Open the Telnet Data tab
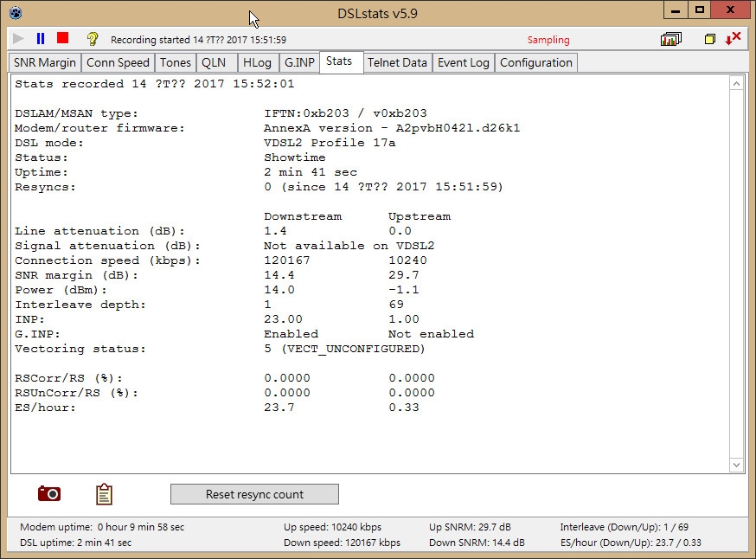 (x=397, y=62)
